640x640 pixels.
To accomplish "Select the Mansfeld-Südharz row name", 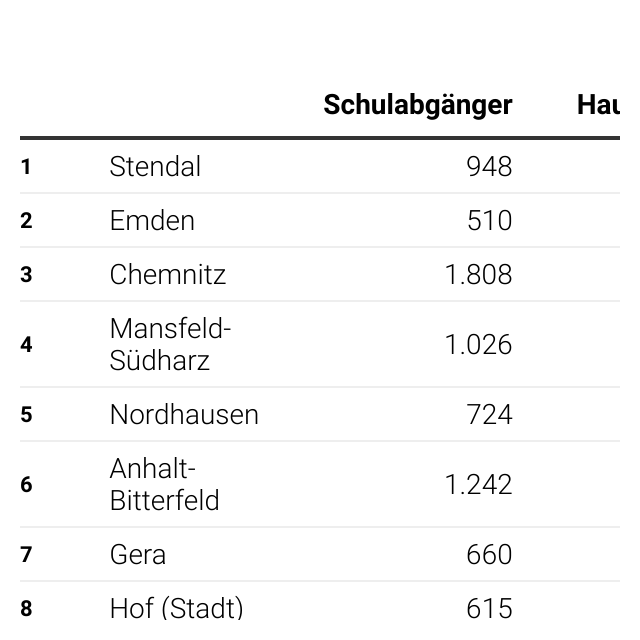I will [x=171, y=344].
